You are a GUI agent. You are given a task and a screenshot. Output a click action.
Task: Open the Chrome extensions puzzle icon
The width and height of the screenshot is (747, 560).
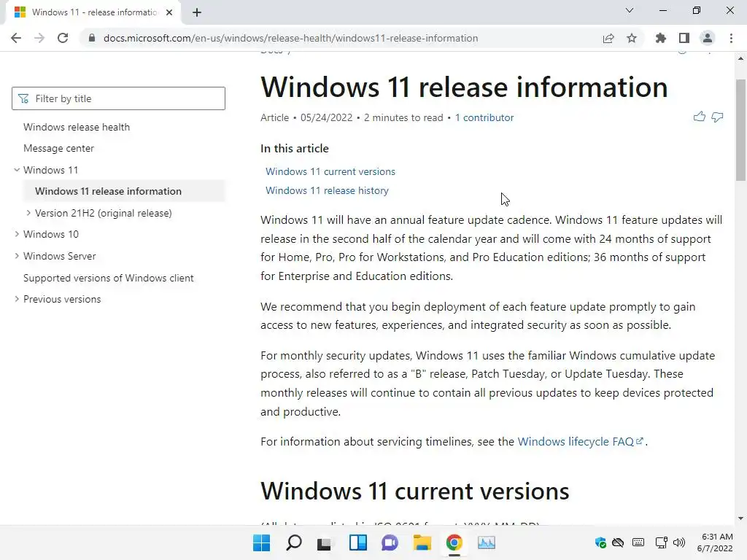(661, 38)
